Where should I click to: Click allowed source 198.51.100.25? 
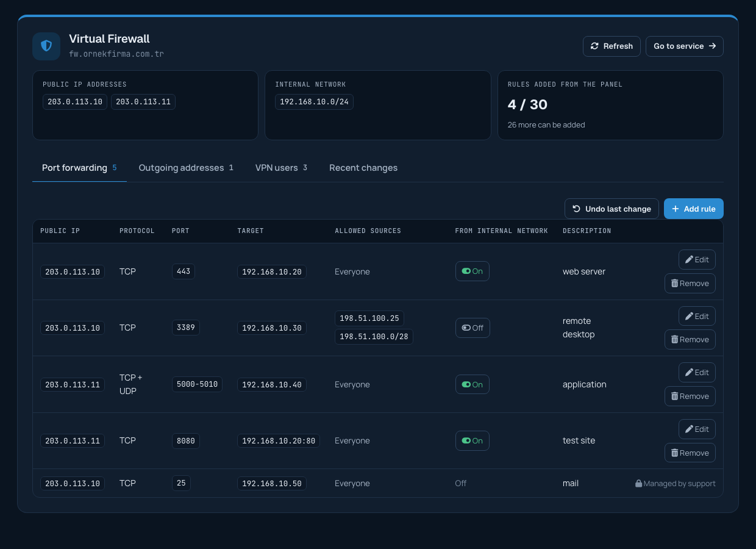tap(369, 318)
